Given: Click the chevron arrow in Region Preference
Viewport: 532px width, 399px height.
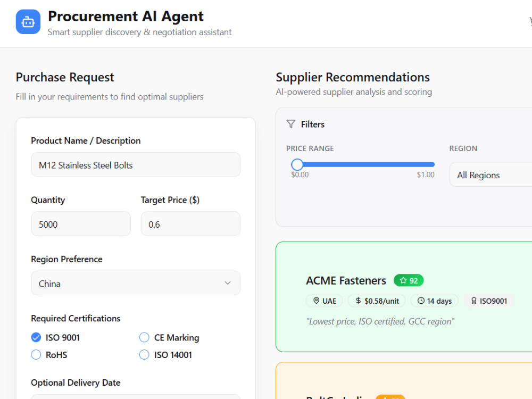Looking at the screenshot, I should 228,283.
